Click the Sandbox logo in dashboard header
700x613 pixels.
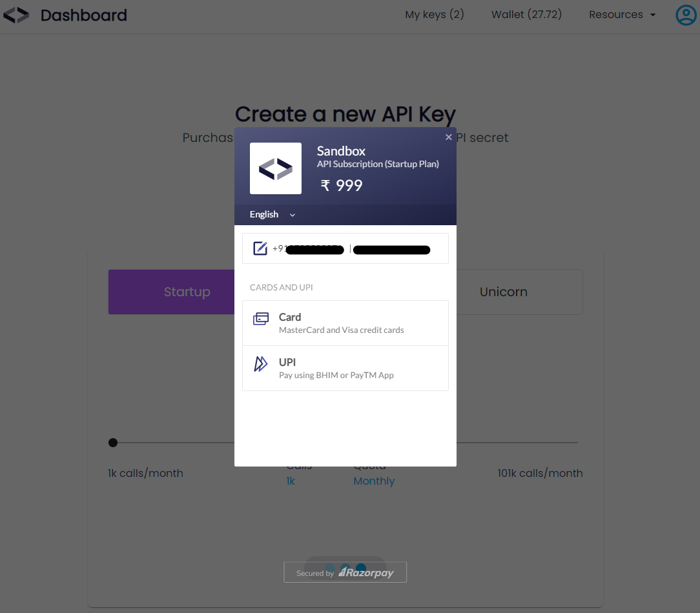click(x=16, y=15)
